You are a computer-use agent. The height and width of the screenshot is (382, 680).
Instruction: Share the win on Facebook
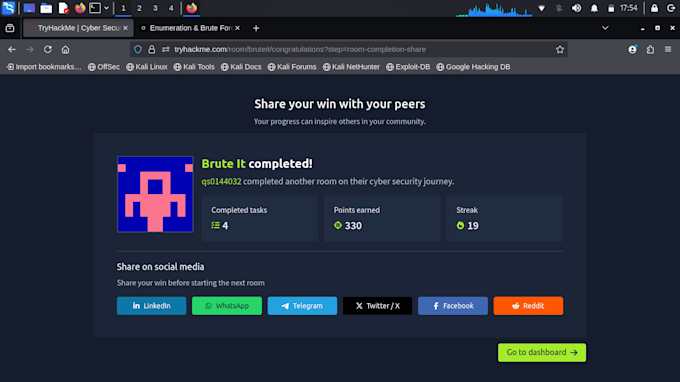(453, 306)
